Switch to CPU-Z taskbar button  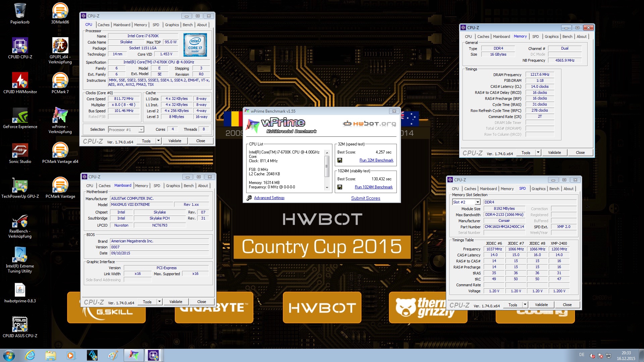(x=154, y=355)
